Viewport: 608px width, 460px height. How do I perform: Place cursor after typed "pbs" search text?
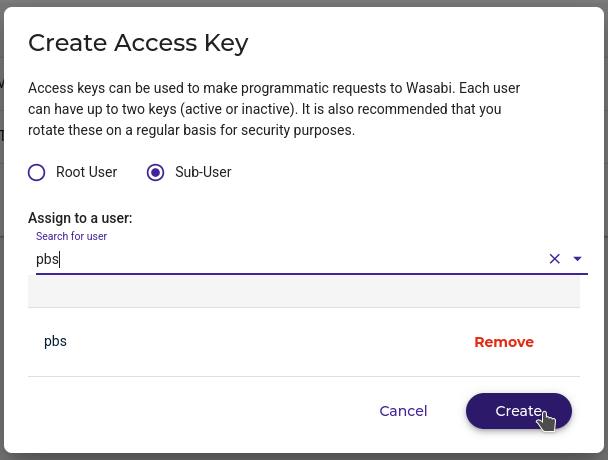[61, 259]
